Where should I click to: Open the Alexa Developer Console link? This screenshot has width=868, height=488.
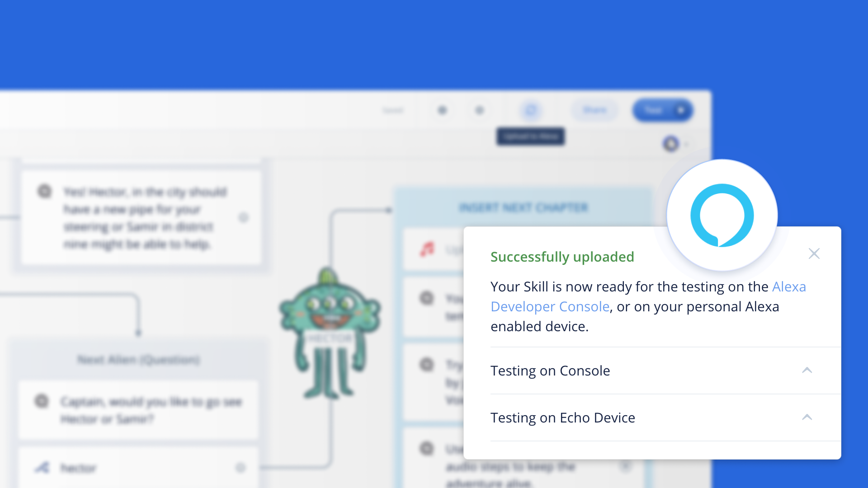pos(550,306)
